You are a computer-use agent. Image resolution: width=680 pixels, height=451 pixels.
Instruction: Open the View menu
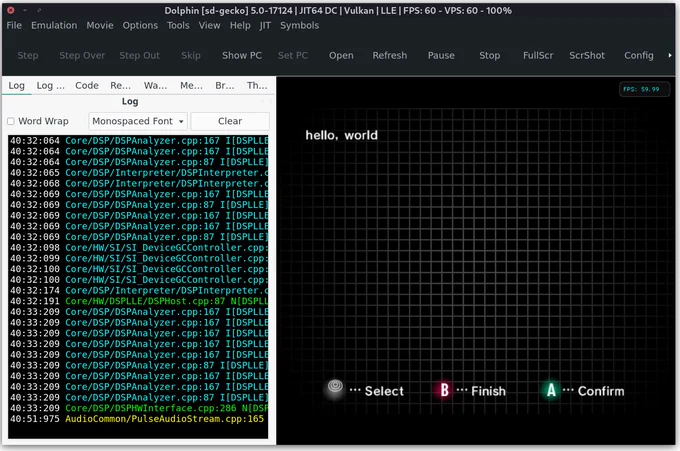pos(209,26)
